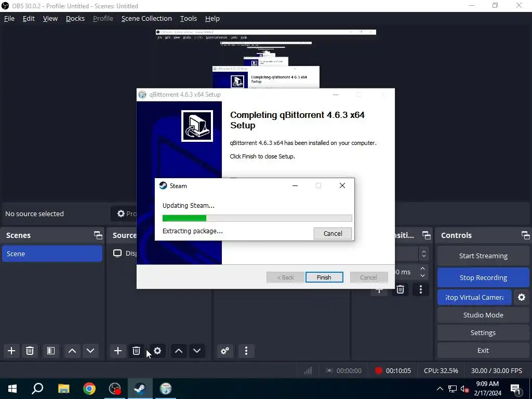This screenshot has width=532, height=399.
Task: Open transitions three-dot menu
Action: [421, 289]
